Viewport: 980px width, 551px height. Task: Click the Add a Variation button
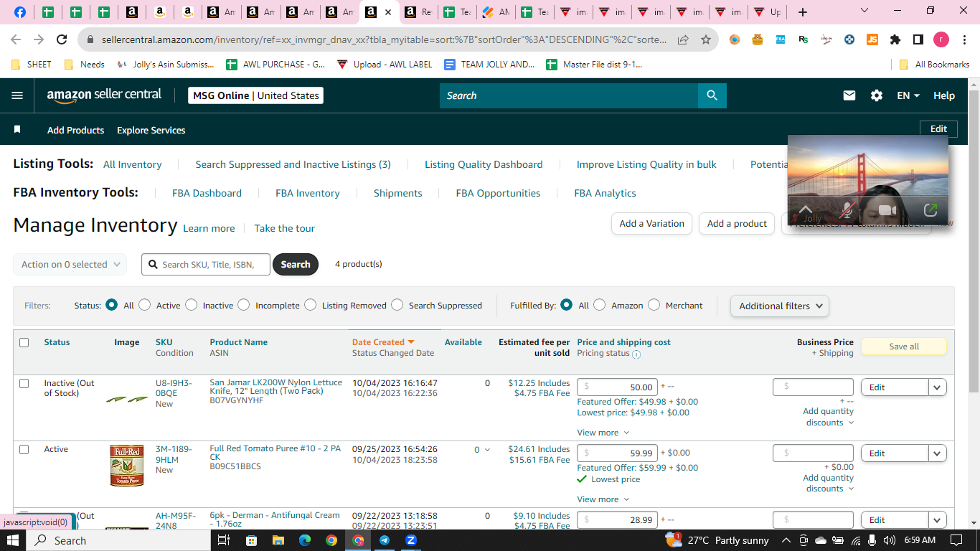coord(651,224)
